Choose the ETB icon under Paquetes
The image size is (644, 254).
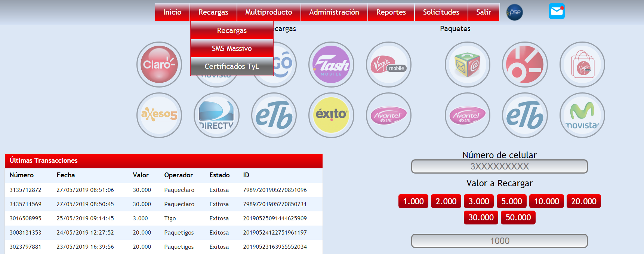point(525,115)
